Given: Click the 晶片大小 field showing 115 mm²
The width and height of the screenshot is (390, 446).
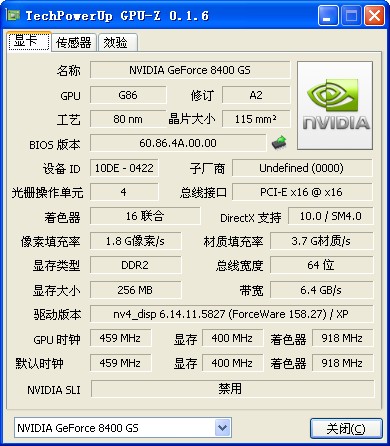Looking at the screenshot, I should click(x=256, y=119).
